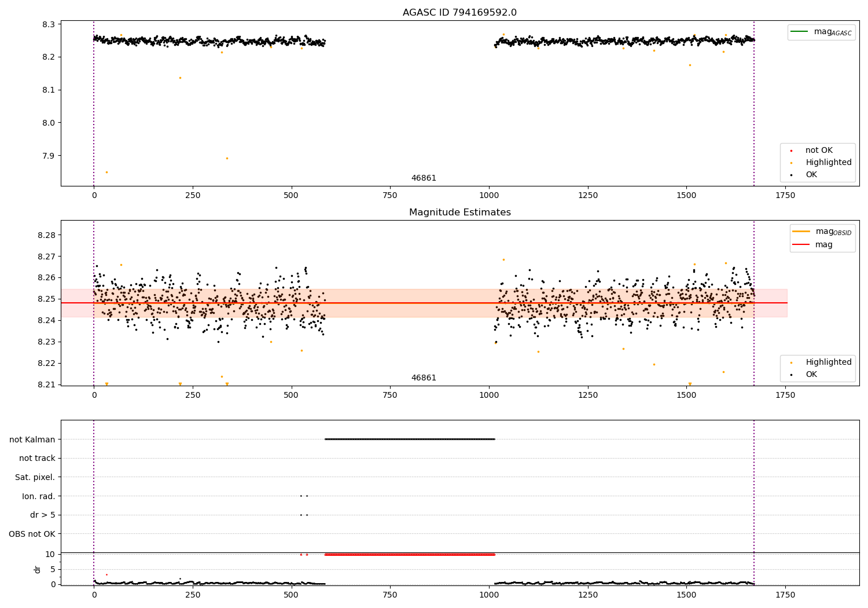Click the rotated 'dr' y-axis label
868x608 pixels.
coord(38,569)
